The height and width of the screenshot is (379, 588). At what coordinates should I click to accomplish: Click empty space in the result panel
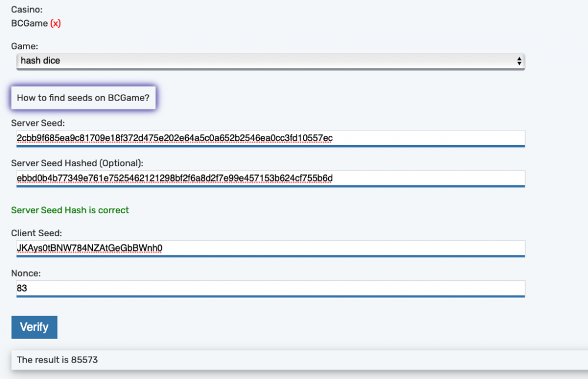pyautogui.click(x=353, y=360)
